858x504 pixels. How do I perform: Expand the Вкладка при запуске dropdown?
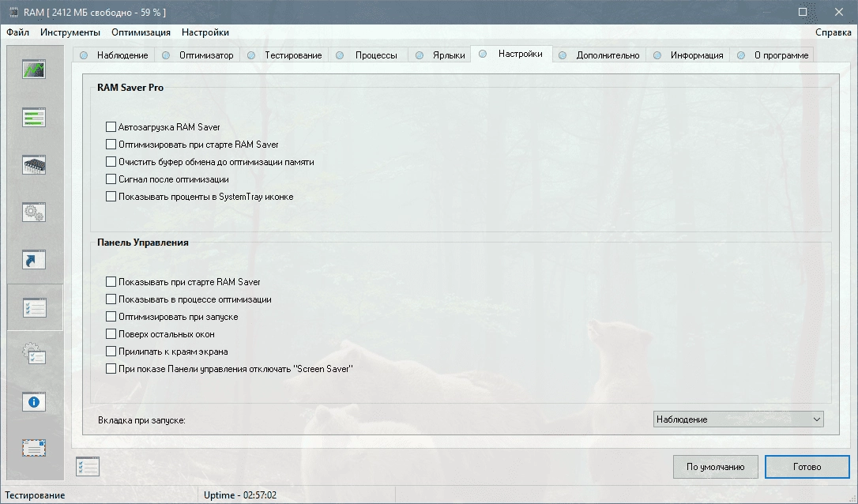(738, 419)
